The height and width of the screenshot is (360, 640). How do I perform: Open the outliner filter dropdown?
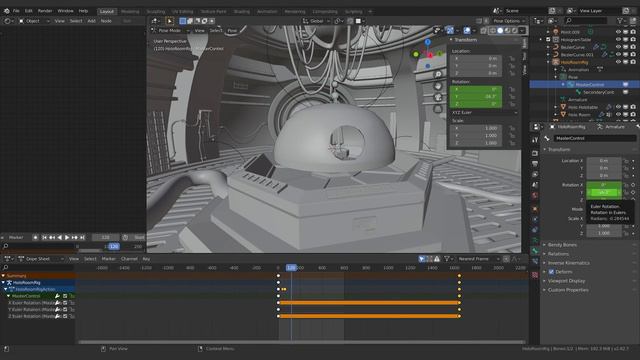(x=622, y=20)
